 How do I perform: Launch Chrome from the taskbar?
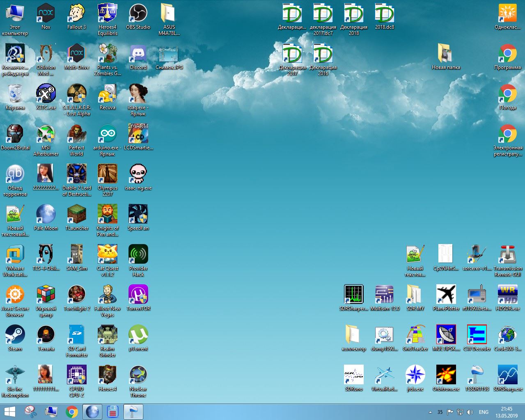click(x=72, y=412)
